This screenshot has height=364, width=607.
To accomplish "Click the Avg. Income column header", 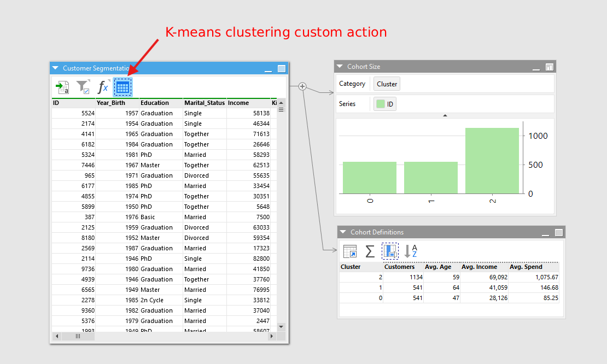I will (484, 267).
